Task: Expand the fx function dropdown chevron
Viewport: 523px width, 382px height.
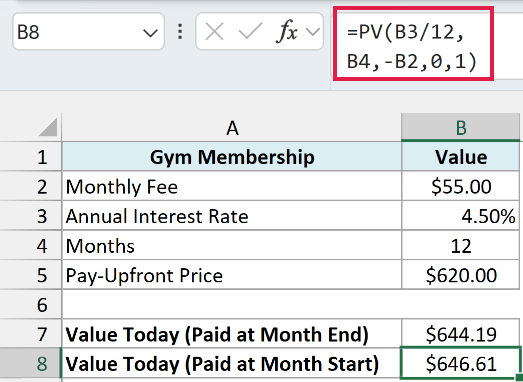Action: (x=313, y=32)
